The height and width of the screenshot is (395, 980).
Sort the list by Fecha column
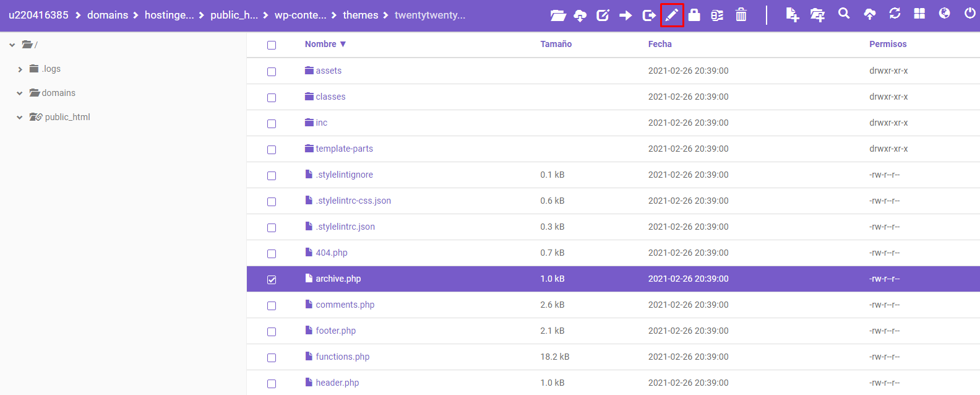tap(660, 44)
